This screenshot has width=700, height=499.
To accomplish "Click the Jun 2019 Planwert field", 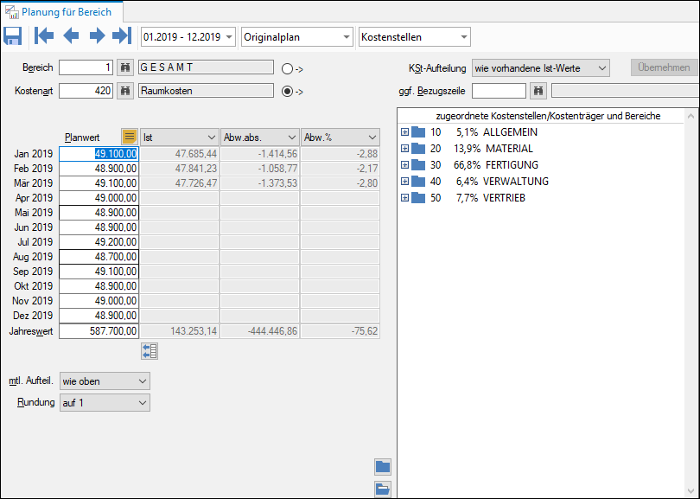I will tap(99, 227).
